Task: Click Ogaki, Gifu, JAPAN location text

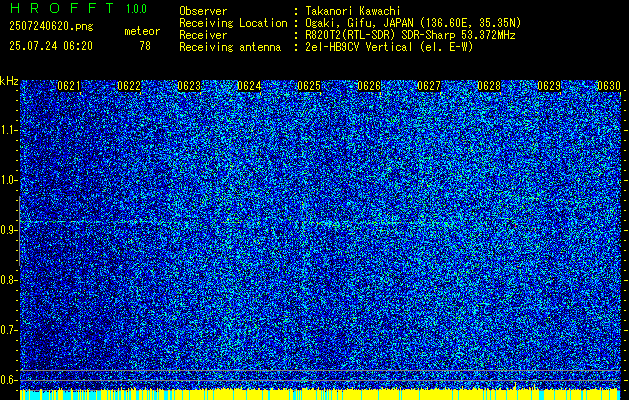Action: tap(413, 24)
